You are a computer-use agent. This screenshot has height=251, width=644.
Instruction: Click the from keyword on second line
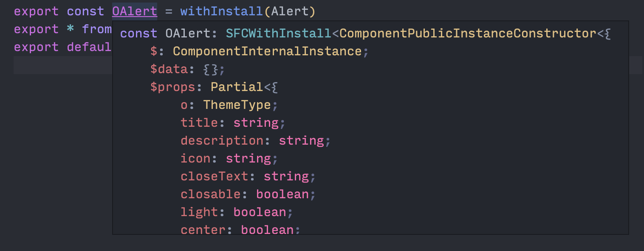[97, 29]
